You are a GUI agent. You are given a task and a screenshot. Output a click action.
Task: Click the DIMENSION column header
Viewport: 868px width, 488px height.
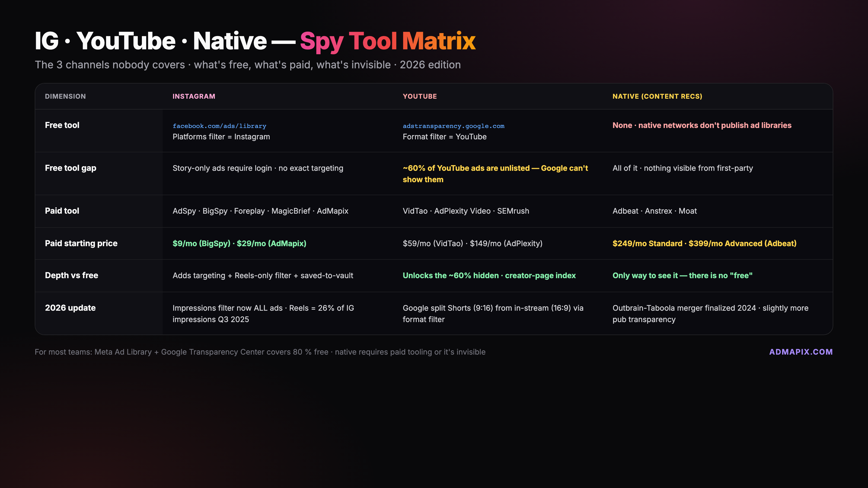click(65, 96)
